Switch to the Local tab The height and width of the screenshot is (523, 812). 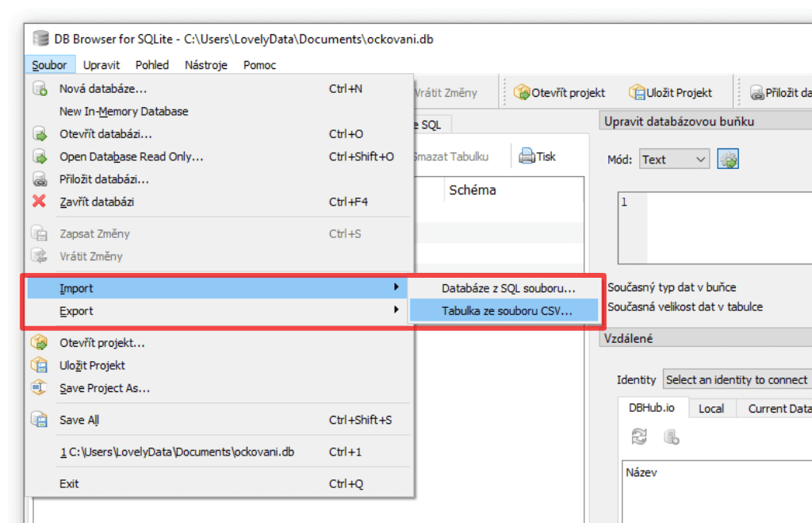710,408
